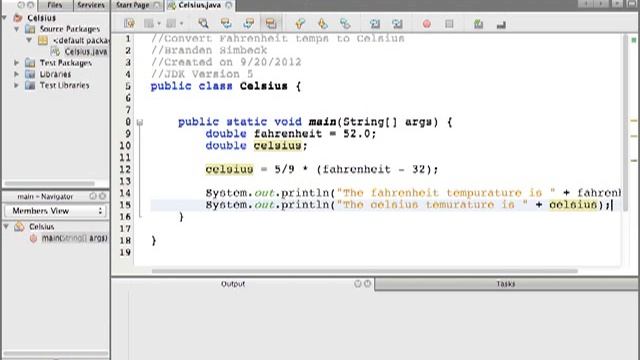640x360 pixels.
Task: Shift line right toolbar icon
Action: 397,24
